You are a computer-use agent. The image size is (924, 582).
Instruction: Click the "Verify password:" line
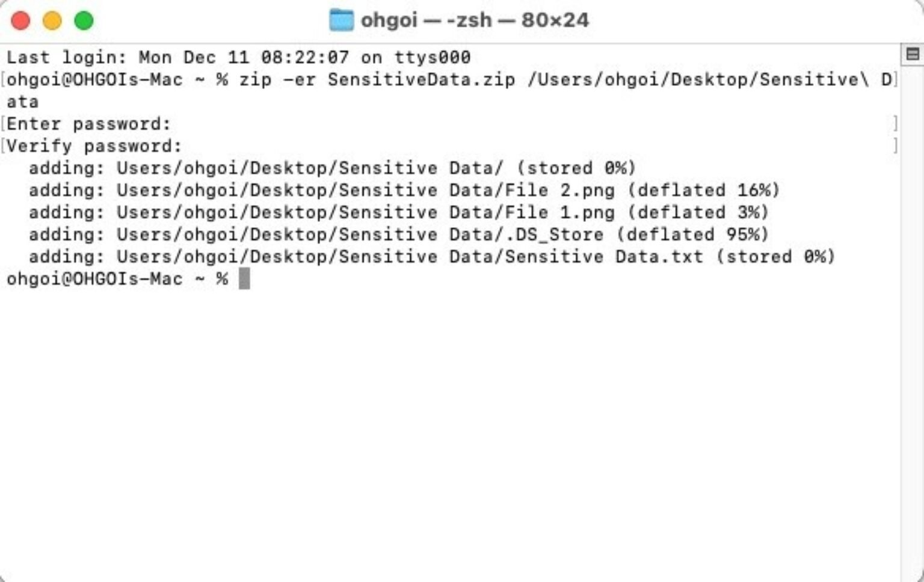click(x=94, y=146)
